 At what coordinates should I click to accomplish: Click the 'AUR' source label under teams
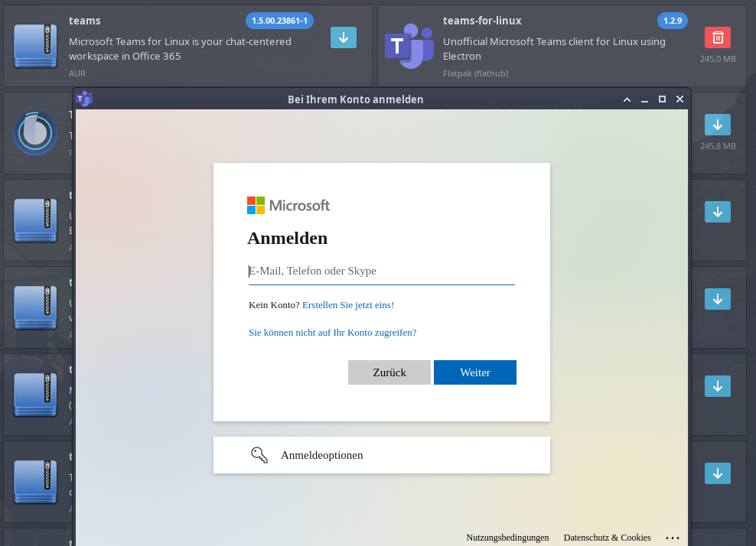[x=77, y=73]
